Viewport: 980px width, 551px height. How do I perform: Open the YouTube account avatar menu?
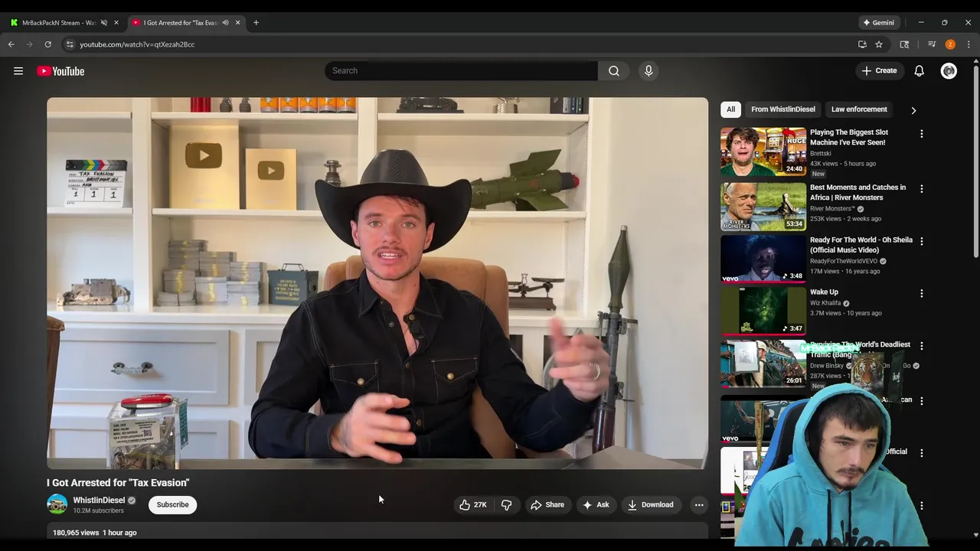click(949, 71)
